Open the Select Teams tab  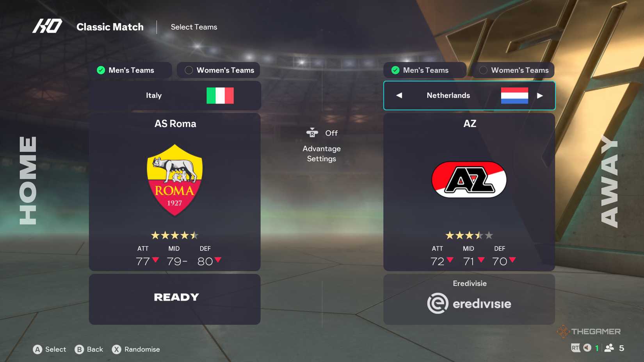pyautogui.click(x=194, y=27)
